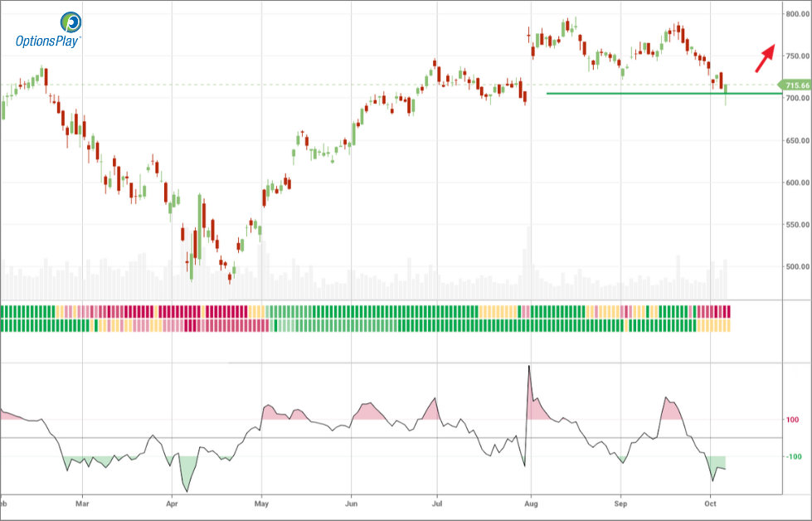This screenshot has width=812, height=521.
Task: Click the red 100 oscillator level label
Action: (792, 420)
